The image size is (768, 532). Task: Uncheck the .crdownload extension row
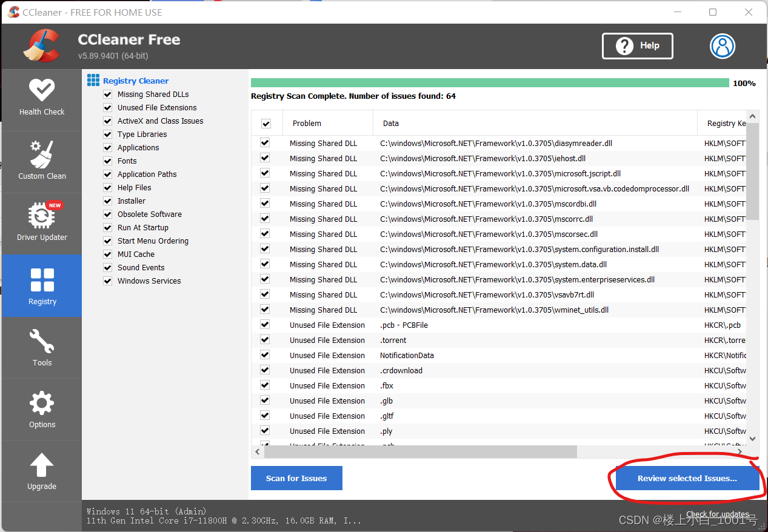pos(265,370)
